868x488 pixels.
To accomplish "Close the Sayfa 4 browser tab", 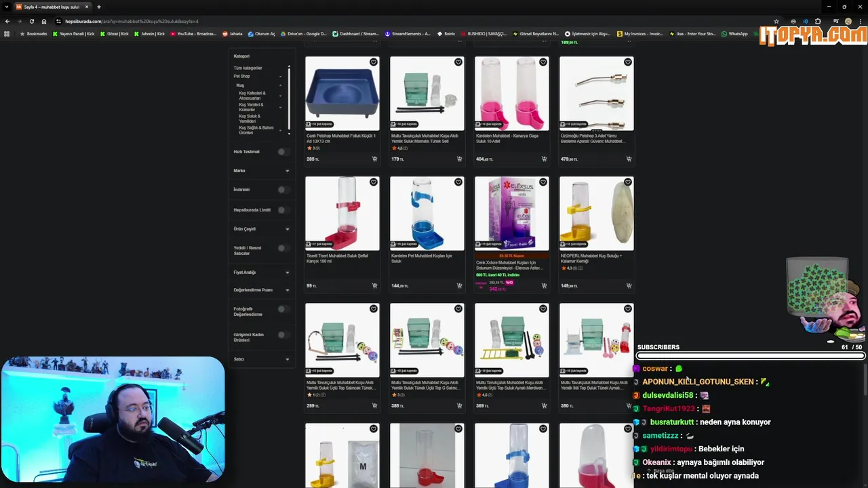I will [87, 7].
